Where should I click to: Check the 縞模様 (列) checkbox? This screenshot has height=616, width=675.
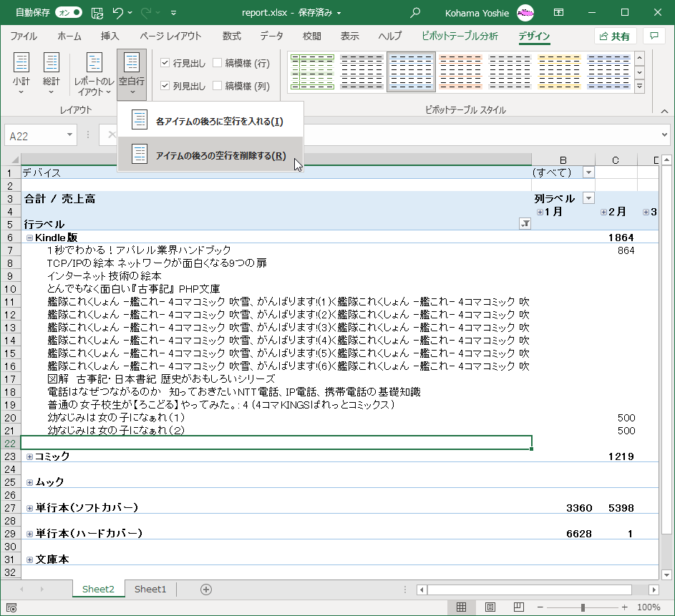coord(218,86)
